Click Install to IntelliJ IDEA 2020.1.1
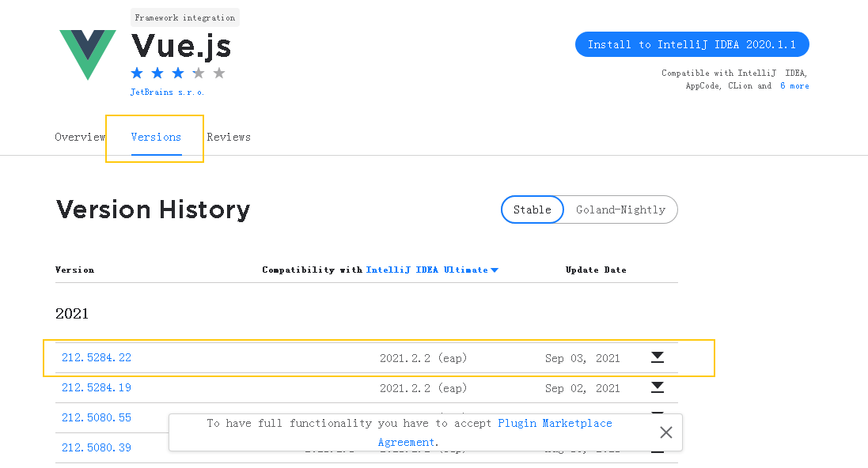The image size is (868, 468). (x=692, y=44)
